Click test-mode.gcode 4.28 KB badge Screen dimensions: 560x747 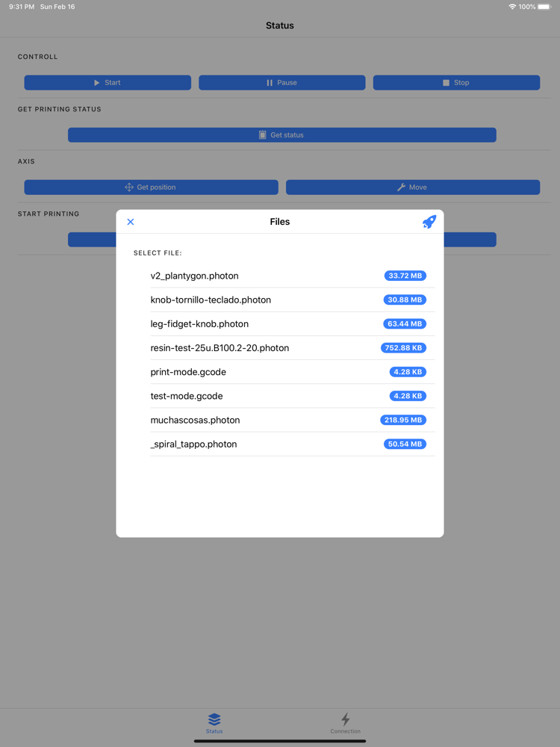click(x=408, y=396)
